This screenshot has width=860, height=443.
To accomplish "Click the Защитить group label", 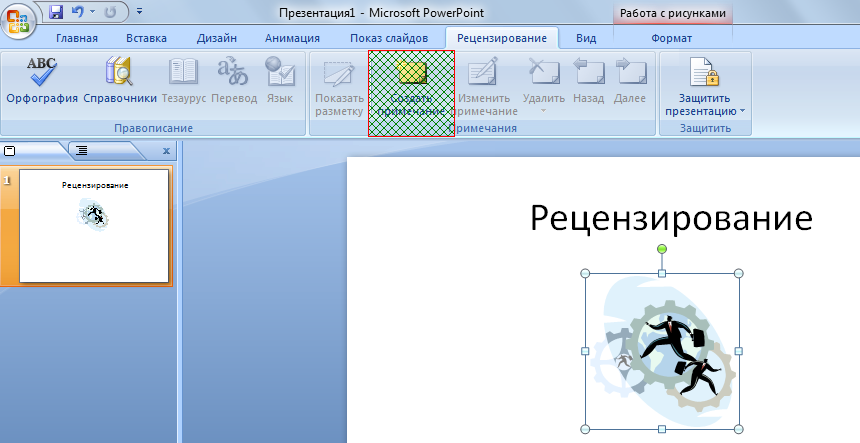I will tap(705, 128).
